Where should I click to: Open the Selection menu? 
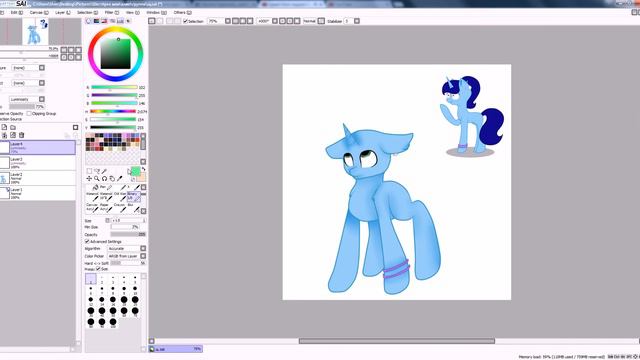(x=87, y=13)
